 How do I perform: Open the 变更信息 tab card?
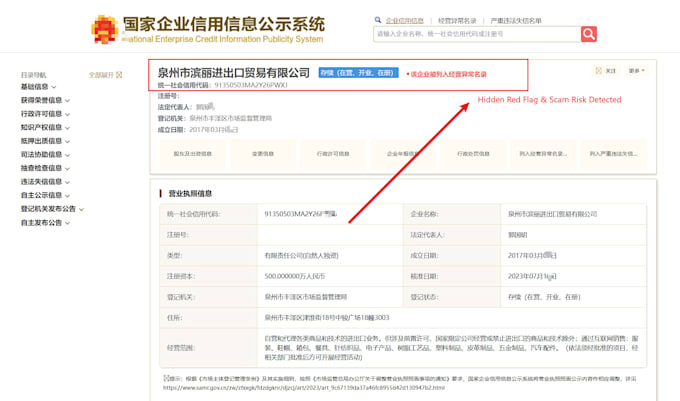point(263,153)
